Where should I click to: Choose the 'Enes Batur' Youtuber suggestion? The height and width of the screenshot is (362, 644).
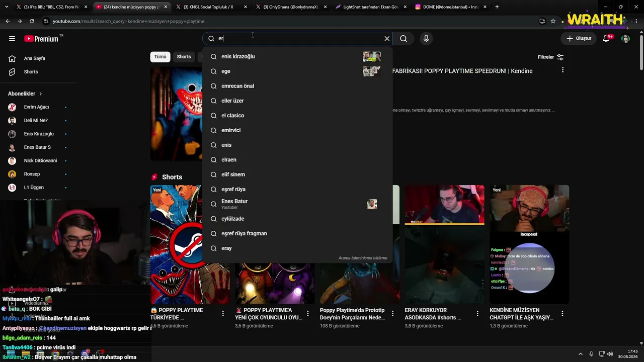(x=297, y=204)
